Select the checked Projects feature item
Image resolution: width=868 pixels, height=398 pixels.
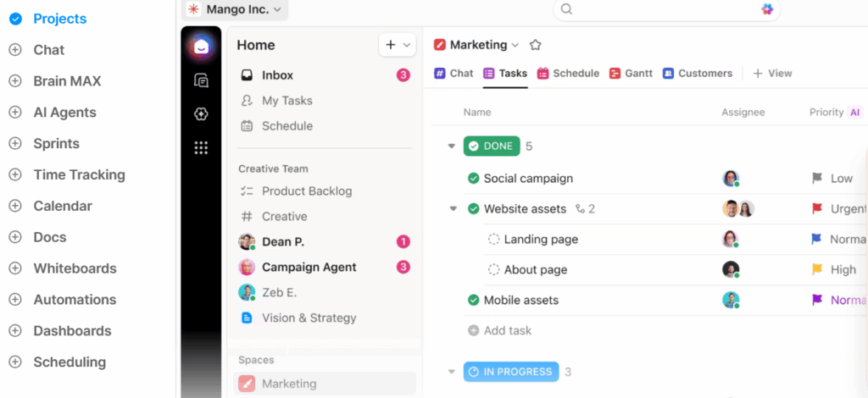click(x=48, y=19)
